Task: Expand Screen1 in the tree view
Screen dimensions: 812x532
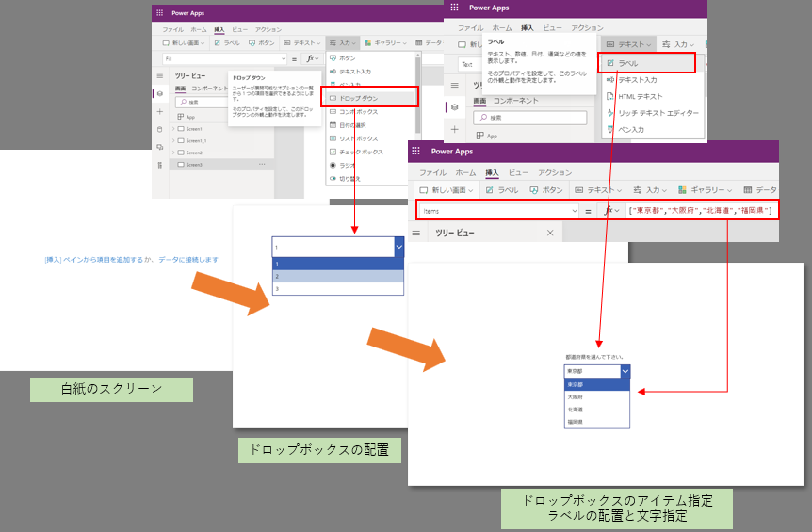Action: 173,129
